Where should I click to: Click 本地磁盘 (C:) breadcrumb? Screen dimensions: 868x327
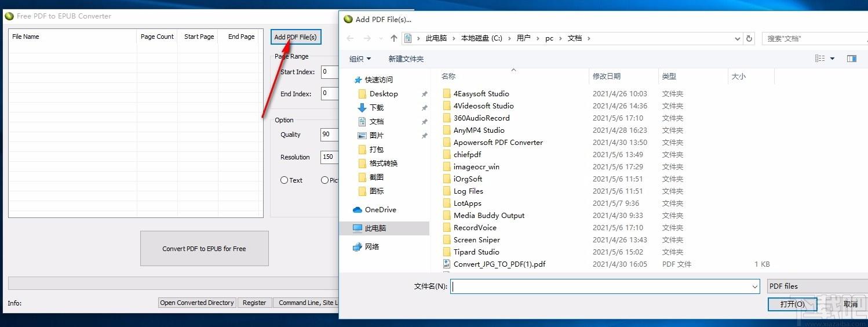[x=482, y=38]
